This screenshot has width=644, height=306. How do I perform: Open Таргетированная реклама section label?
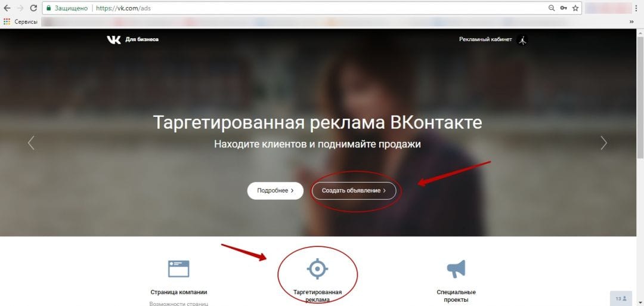pyautogui.click(x=317, y=296)
